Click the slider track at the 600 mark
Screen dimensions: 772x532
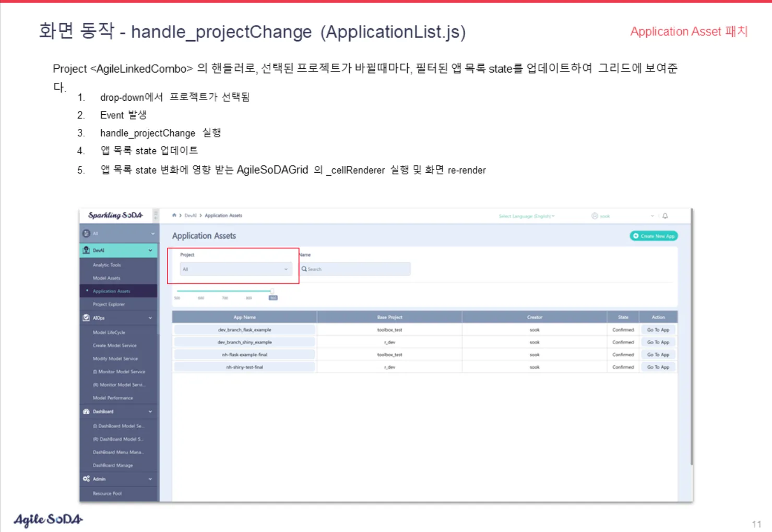click(x=201, y=291)
